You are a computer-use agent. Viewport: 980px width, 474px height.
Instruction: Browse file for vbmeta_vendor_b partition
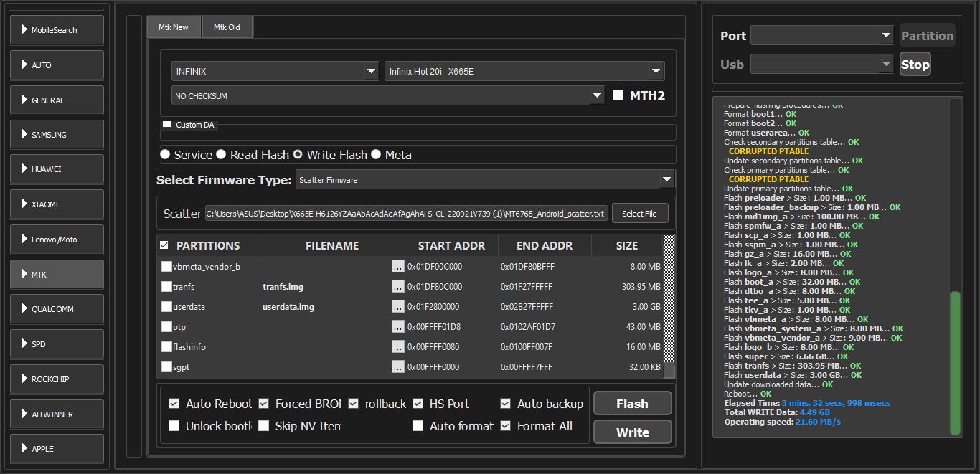coord(397,266)
